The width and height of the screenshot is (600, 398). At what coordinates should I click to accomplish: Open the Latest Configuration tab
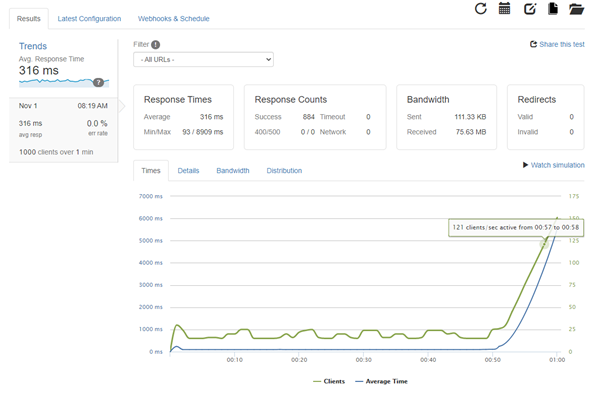(x=89, y=19)
